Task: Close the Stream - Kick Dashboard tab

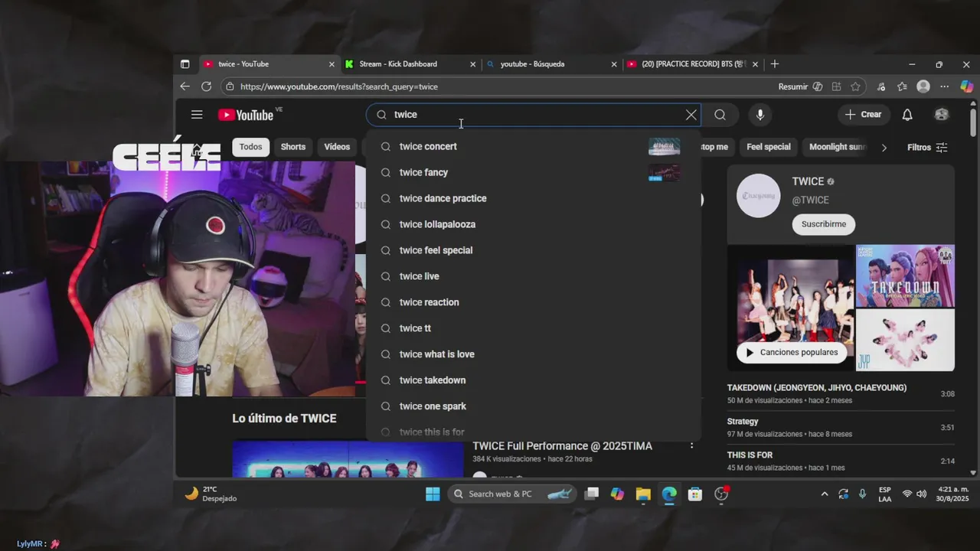Action: pos(473,64)
